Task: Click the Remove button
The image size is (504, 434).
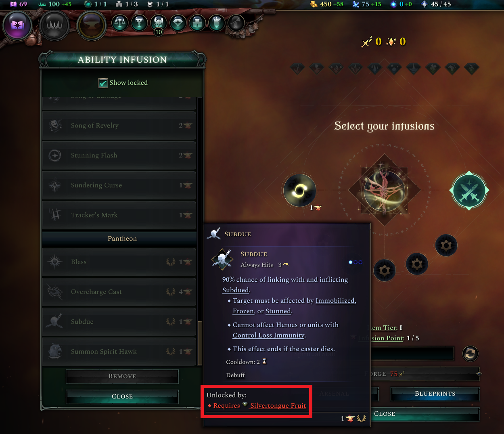Action: click(122, 376)
